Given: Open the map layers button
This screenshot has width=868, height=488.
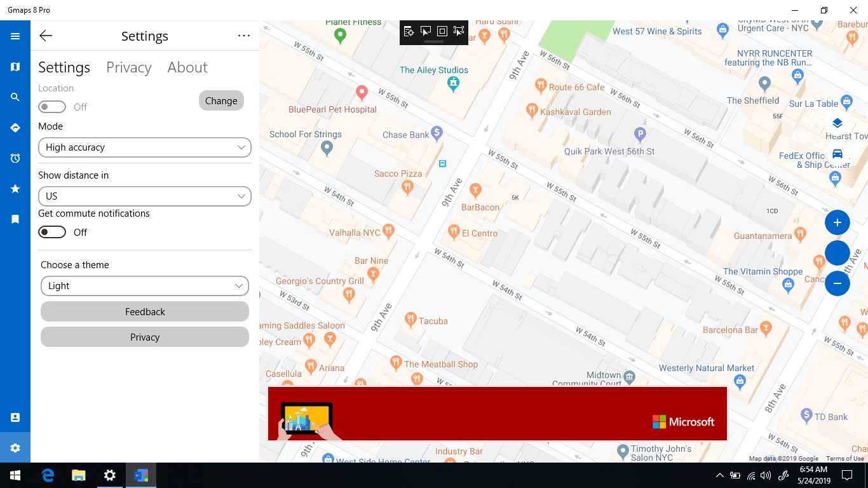Looking at the screenshot, I should 837,123.
